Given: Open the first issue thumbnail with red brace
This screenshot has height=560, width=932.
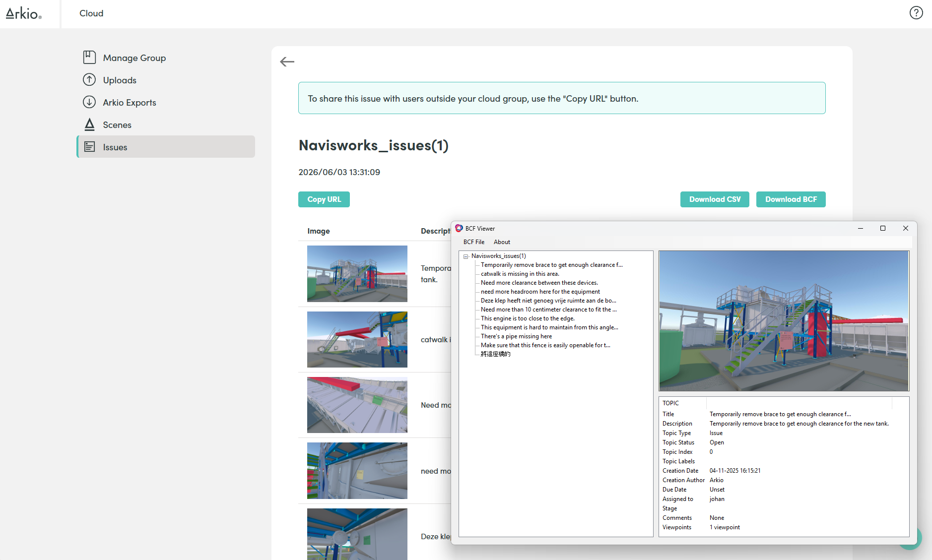Looking at the screenshot, I should pyautogui.click(x=357, y=274).
